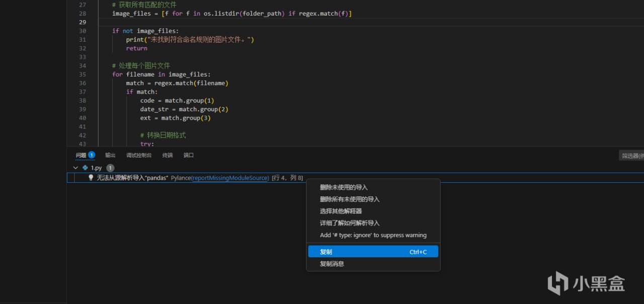Select 删除所有未使用的导入 menu entry
The width and height of the screenshot is (644, 304).
pyautogui.click(x=350, y=199)
